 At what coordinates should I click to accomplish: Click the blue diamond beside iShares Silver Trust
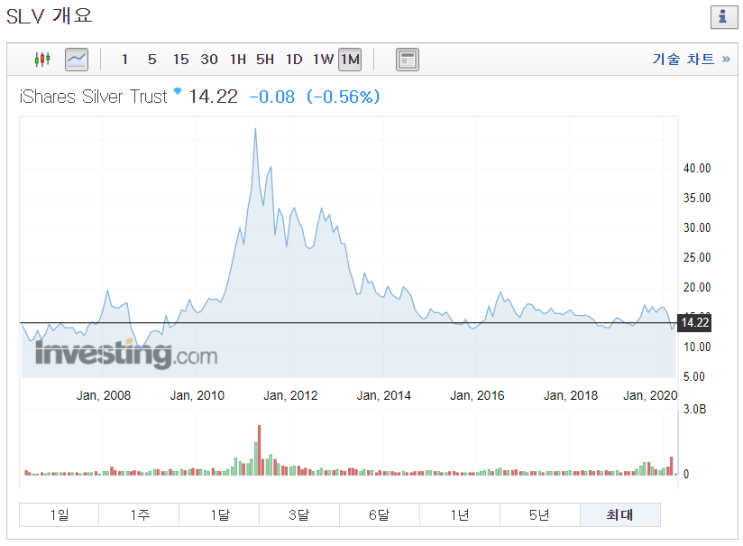[x=178, y=91]
